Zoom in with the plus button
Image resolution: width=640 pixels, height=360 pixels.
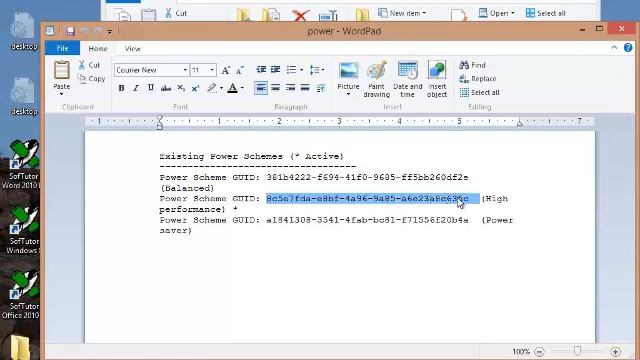click(616, 351)
